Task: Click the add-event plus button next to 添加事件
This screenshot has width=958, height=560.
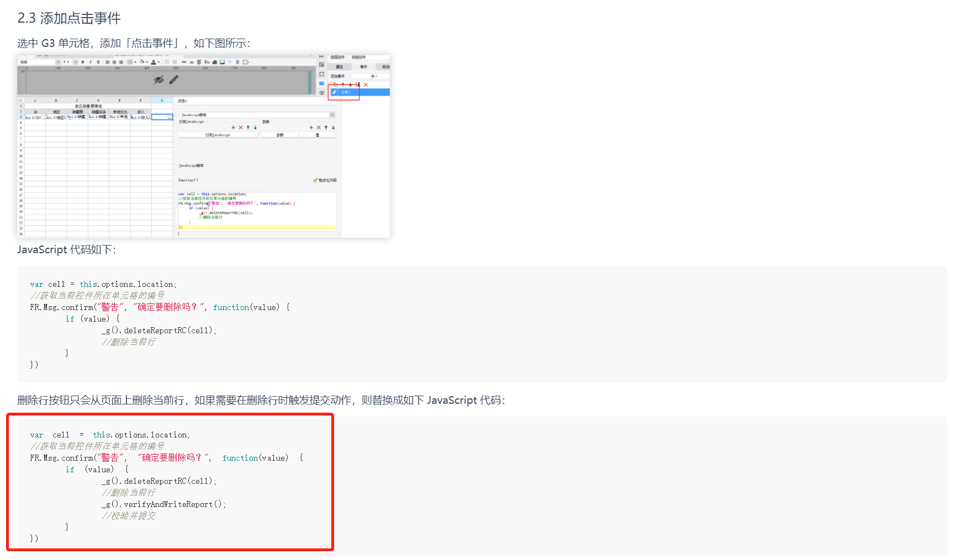Action: [373, 76]
